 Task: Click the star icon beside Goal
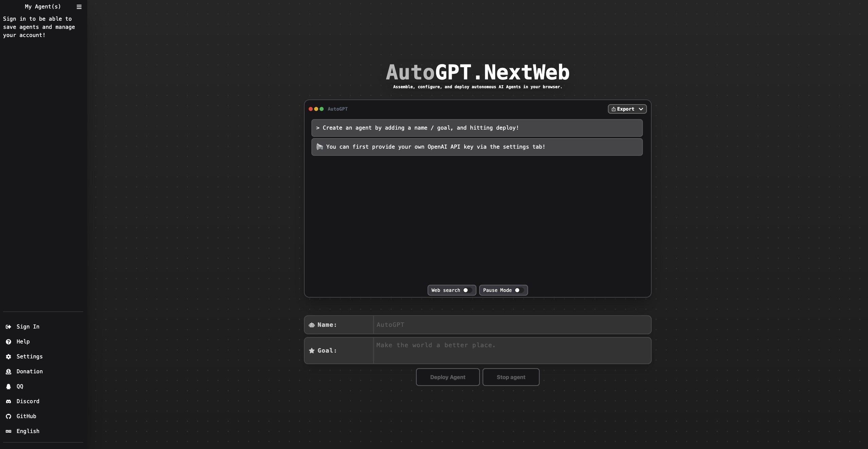[x=311, y=351]
